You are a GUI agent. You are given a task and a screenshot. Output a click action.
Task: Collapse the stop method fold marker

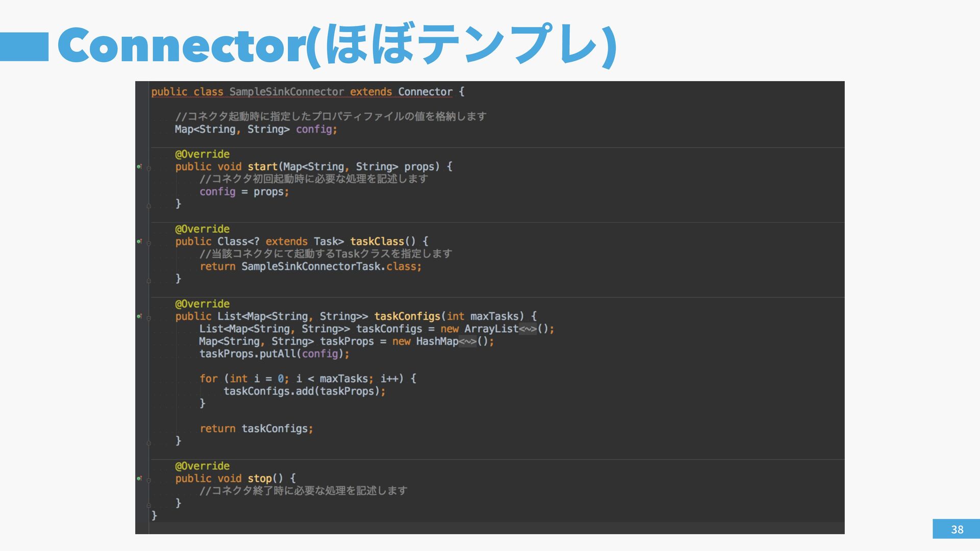click(149, 480)
